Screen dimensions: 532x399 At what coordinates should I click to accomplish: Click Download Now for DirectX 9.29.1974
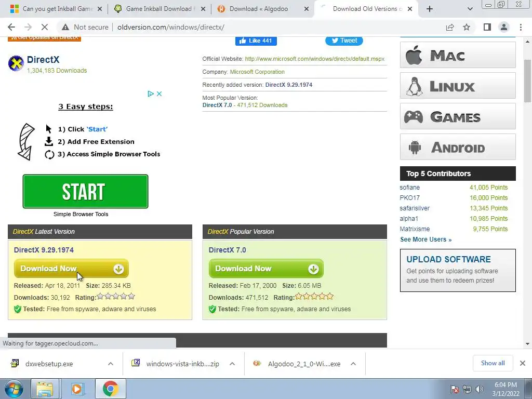click(71, 269)
